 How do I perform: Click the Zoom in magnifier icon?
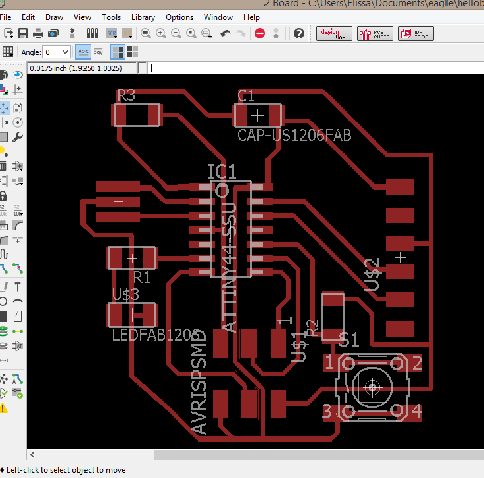[161, 33]
